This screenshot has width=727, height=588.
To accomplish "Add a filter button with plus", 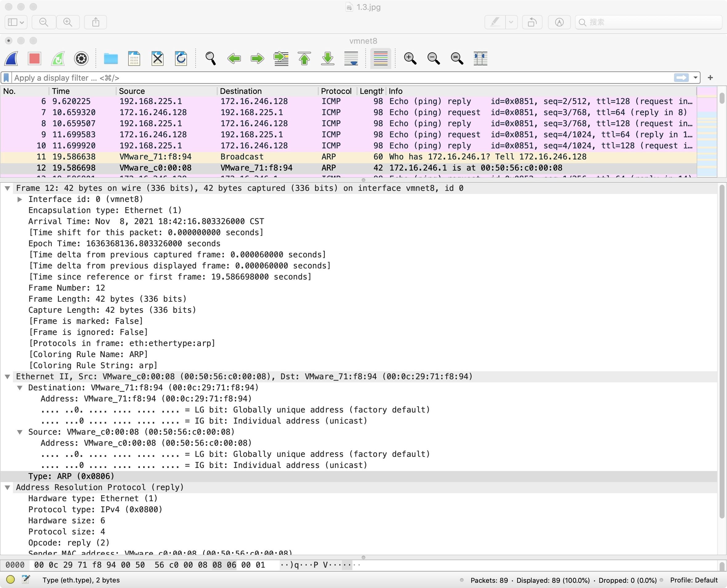I will coord(710,78).
